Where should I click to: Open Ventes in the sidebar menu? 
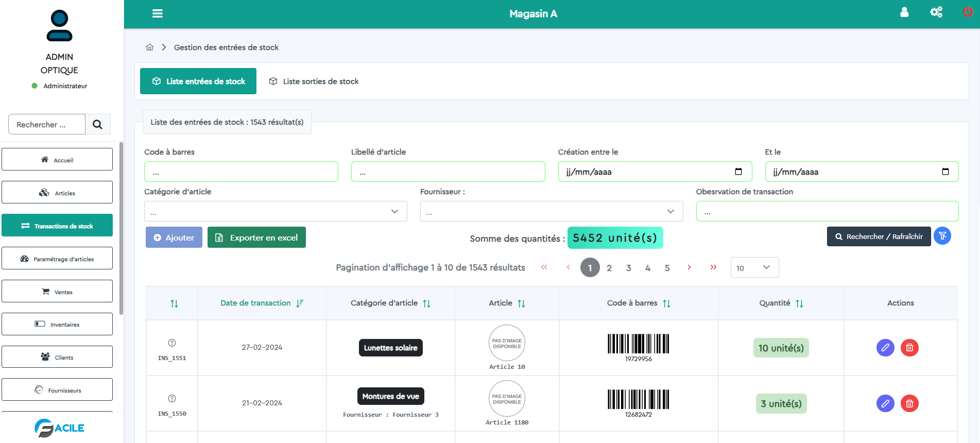coord(57,292)
